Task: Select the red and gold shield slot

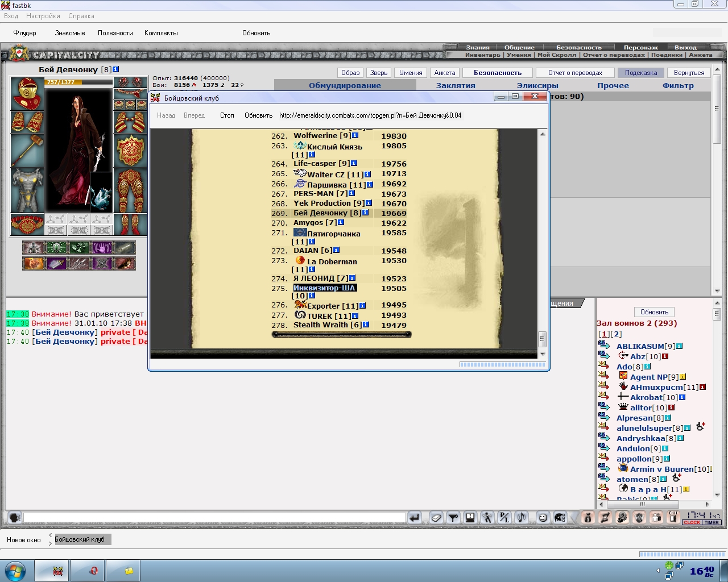Action: point(130,151)
